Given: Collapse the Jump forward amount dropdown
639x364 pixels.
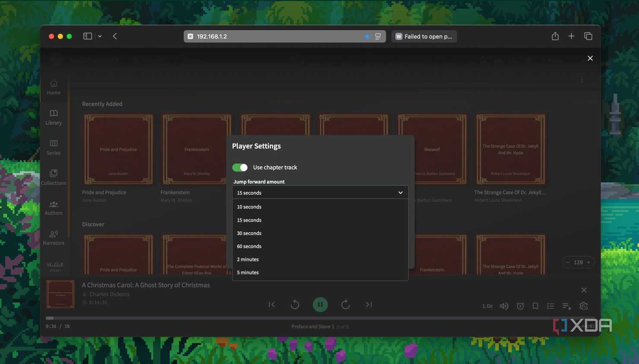Looking at the screenshot, I should (320, 192).
